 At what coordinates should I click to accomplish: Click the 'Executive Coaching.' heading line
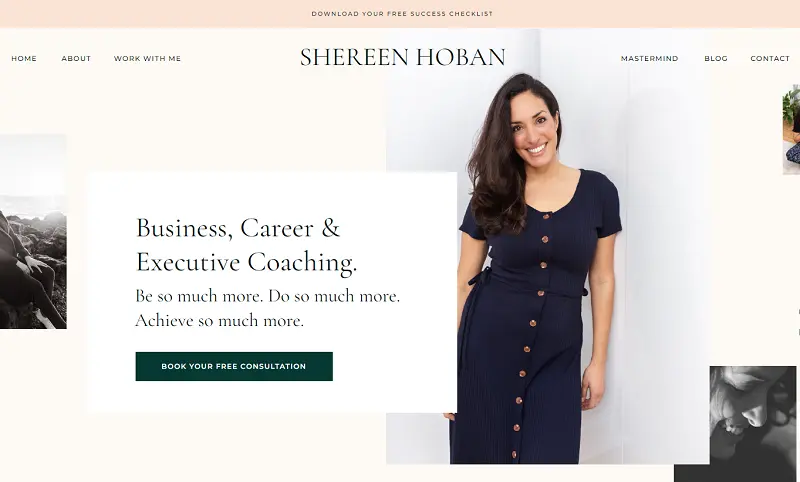tap(246, 262)
